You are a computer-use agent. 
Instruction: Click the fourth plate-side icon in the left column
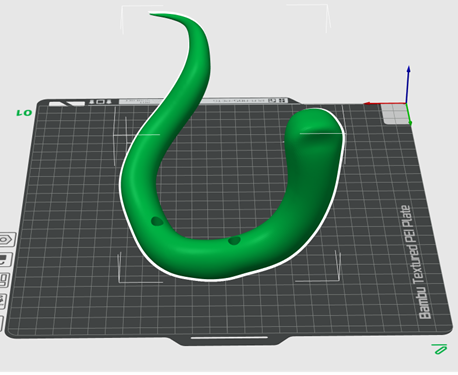(3, 301)
